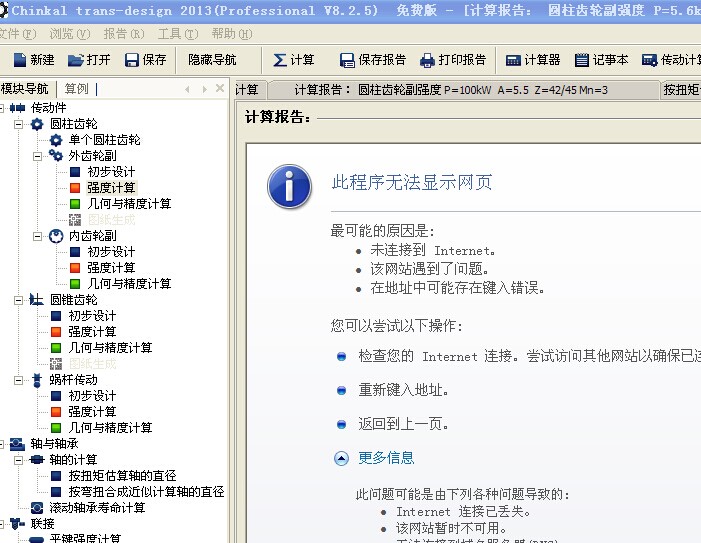Collapse the 蜗杆传动 tree node
Screen dimensions: 701x543
coord(18,380)
